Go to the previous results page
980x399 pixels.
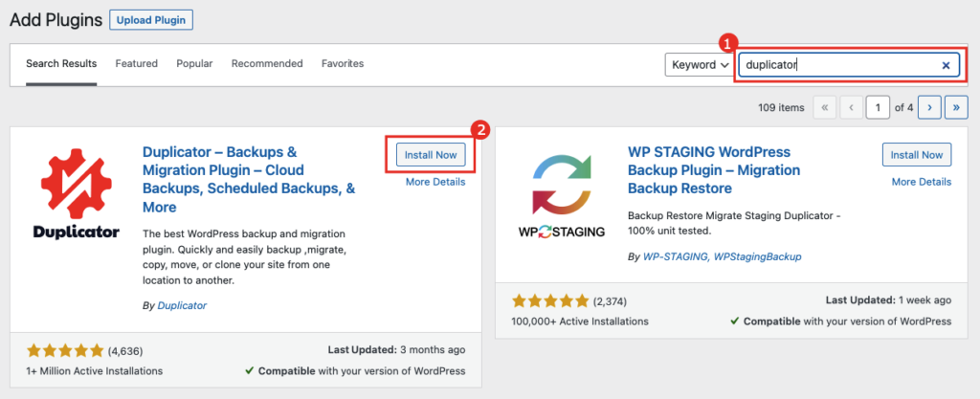(x=851, y=107)
